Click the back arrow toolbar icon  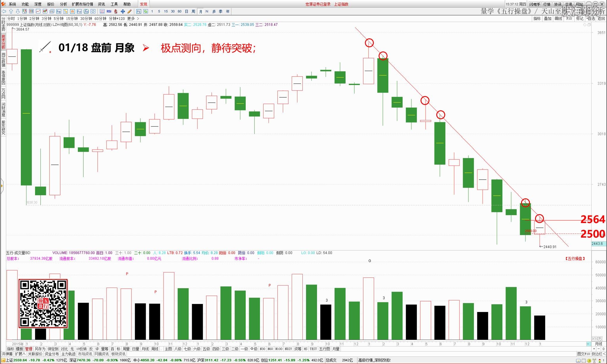pyautogui.click(x=4, y=11)
